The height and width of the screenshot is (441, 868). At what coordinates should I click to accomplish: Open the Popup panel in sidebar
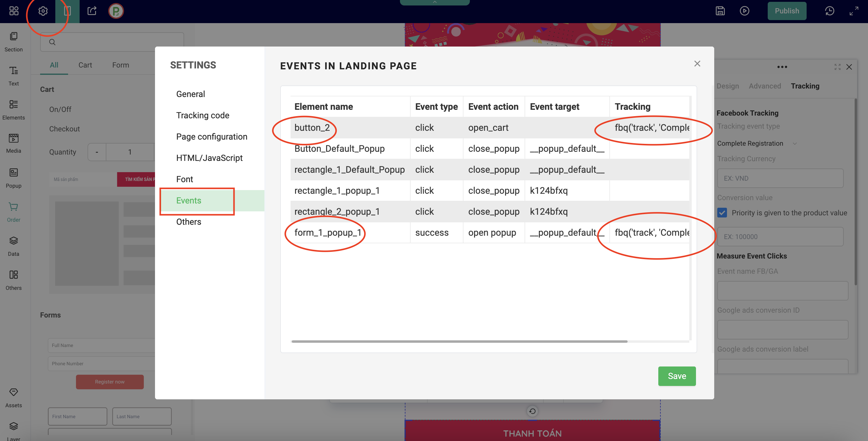coord(13,178)
